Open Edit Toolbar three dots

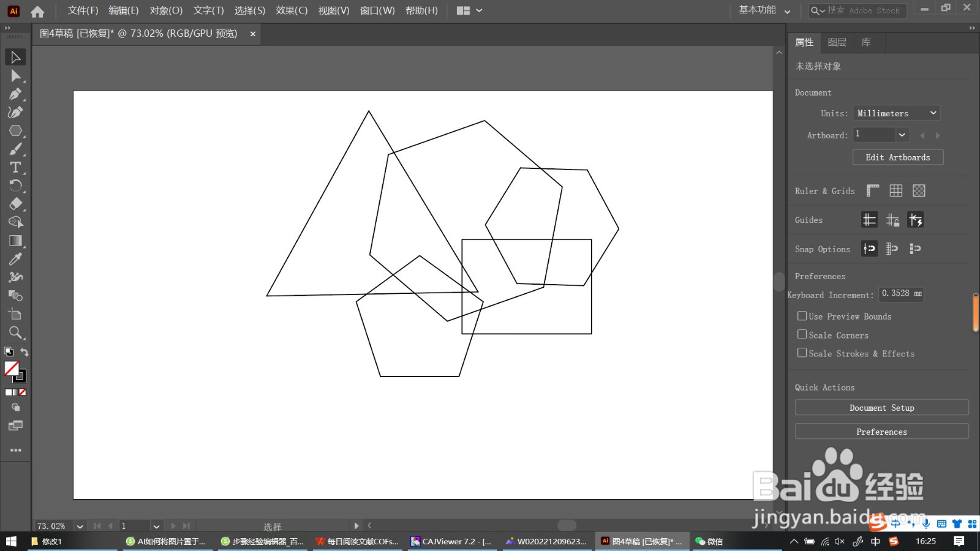15,450
